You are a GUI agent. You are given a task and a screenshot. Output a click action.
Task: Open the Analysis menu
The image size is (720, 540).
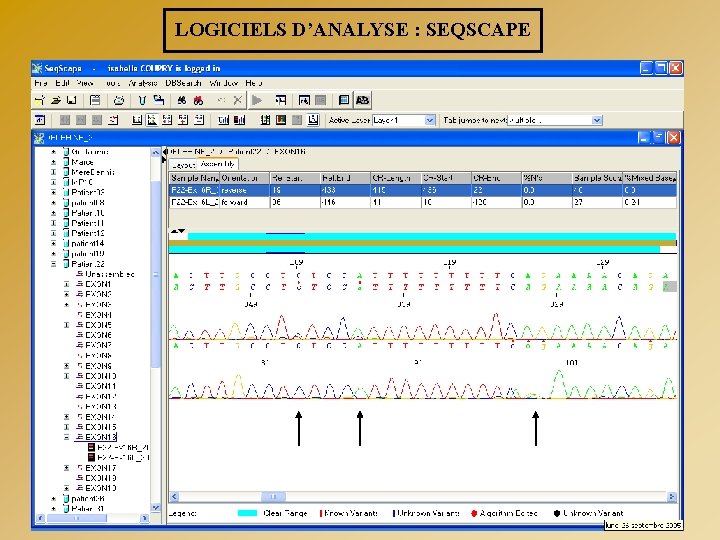coord(143,83)
